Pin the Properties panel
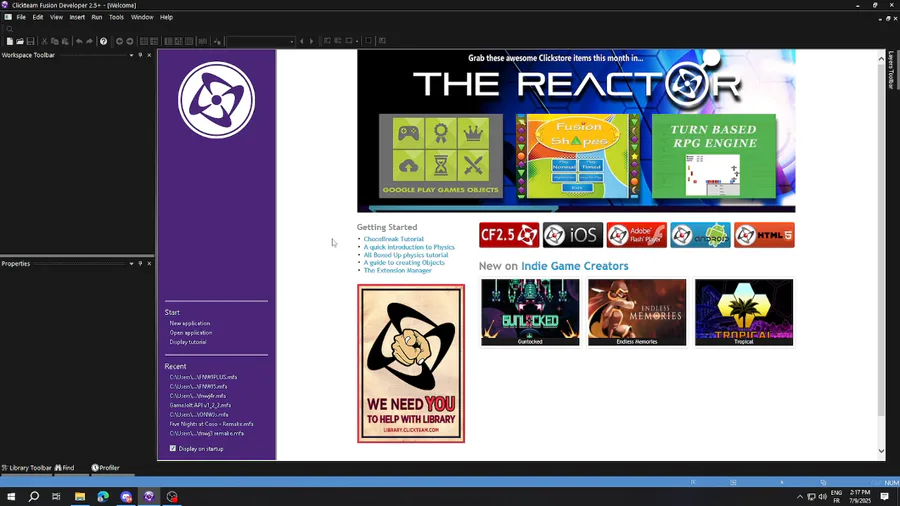900x506 pixels. [140, 263]
